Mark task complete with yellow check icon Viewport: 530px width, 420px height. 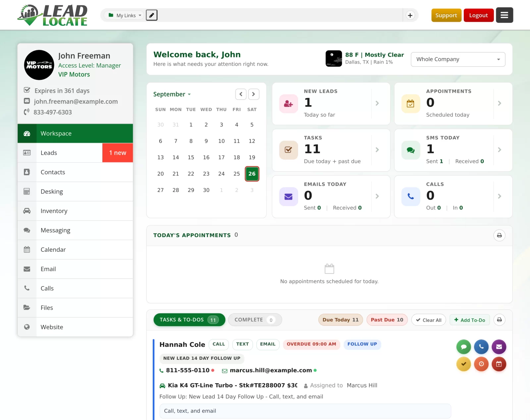coord(464,364)
